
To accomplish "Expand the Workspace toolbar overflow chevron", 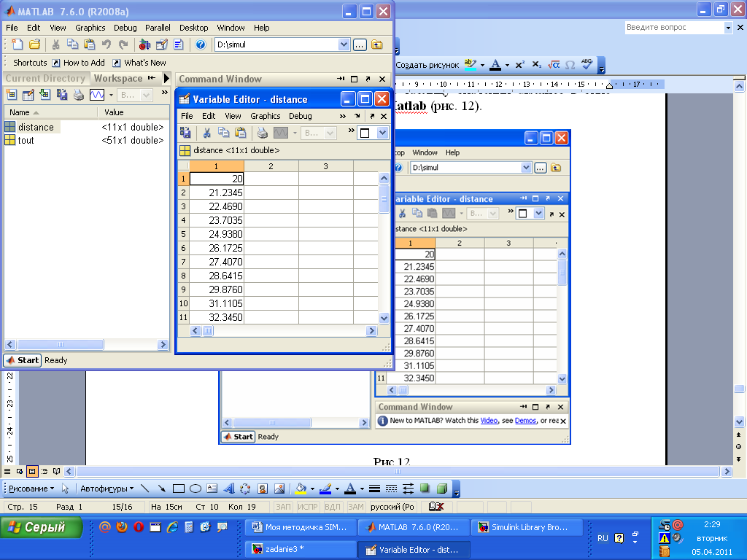I will (x=165, y=93).
